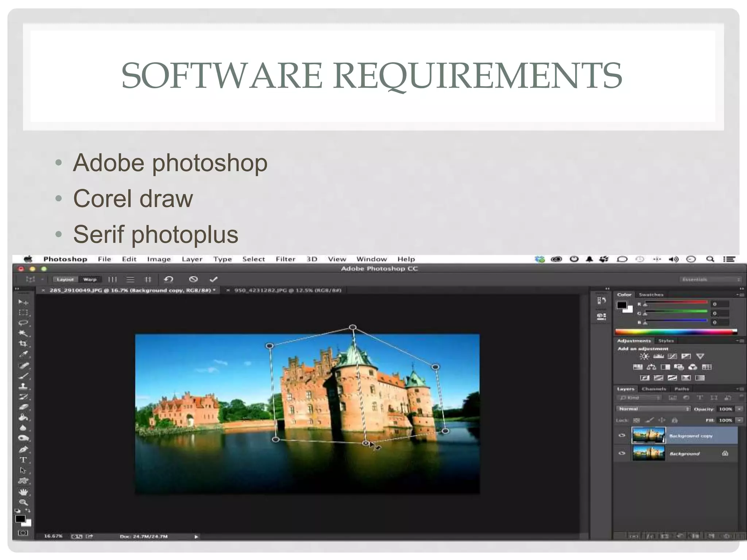Open the Normal blend mode dropdown

(x=653, y=409)
